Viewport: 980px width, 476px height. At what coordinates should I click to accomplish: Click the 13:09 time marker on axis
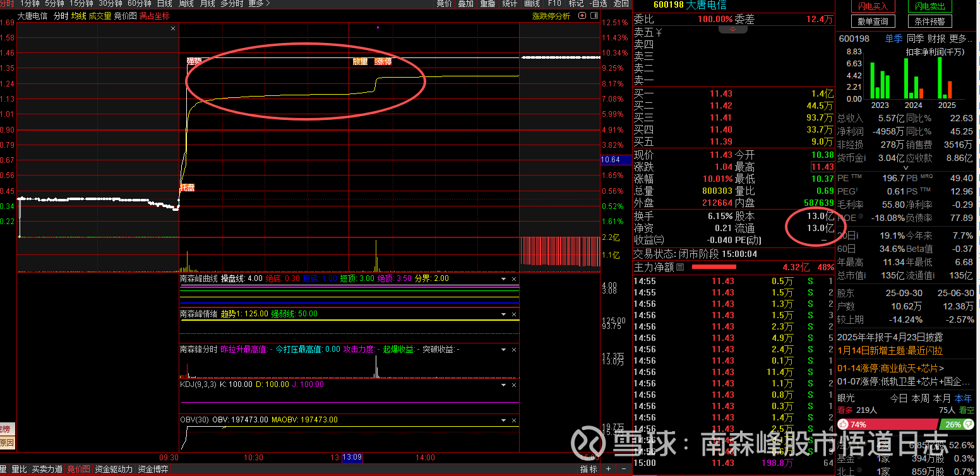pos(352,458)
